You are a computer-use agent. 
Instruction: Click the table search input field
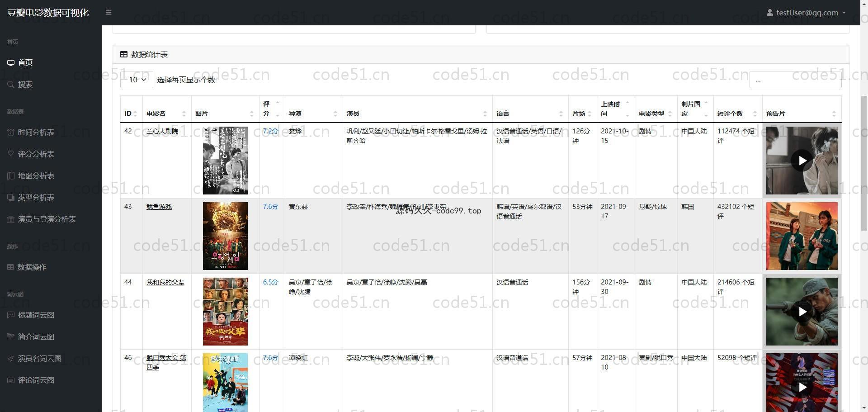[x=795, y=80]
